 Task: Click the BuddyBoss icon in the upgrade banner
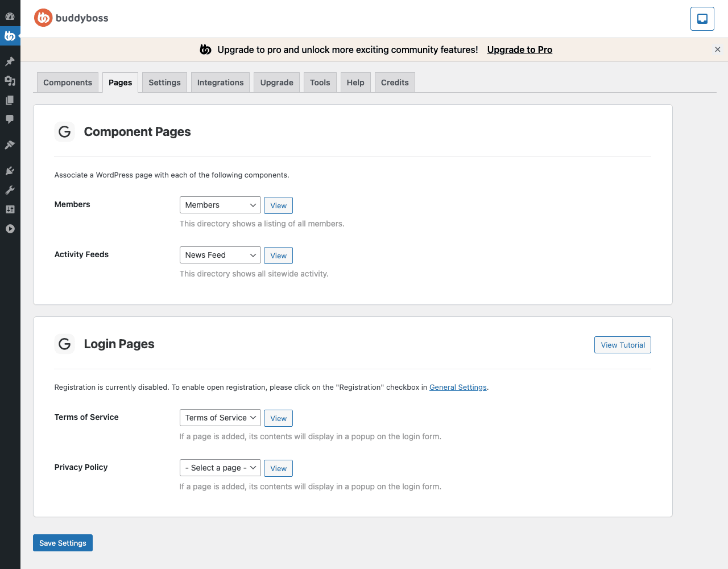click(x=205, y=50)
